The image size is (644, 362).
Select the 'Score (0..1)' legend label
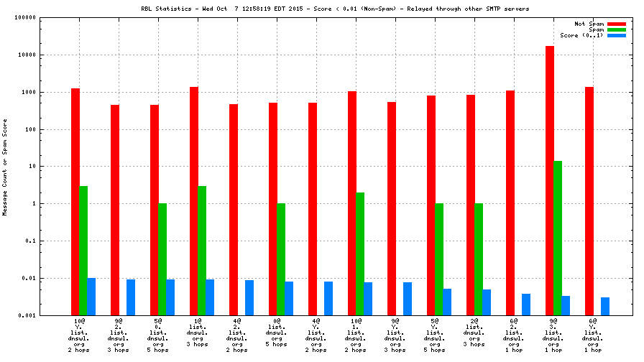pyautogui.click(x=581, y=35)
